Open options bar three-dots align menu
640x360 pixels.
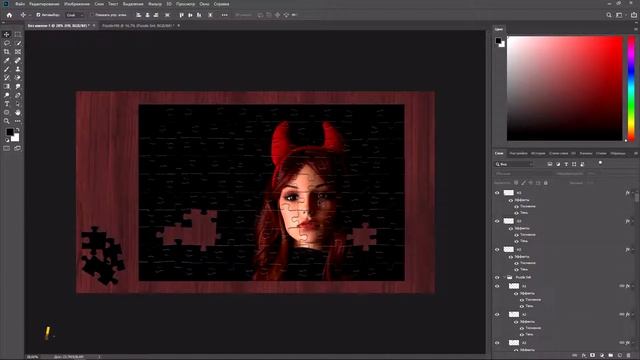point(224,15)
